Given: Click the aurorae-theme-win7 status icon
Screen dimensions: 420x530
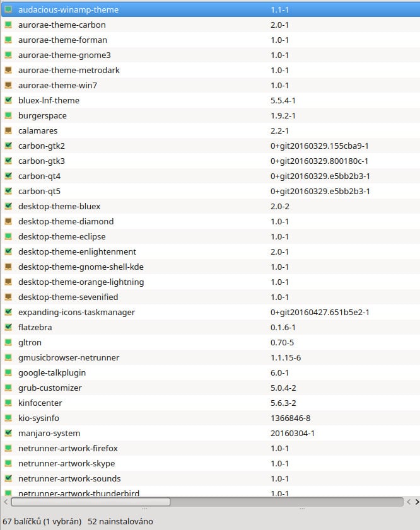Looking at the screenshot, I should click(x=8, y=85).
